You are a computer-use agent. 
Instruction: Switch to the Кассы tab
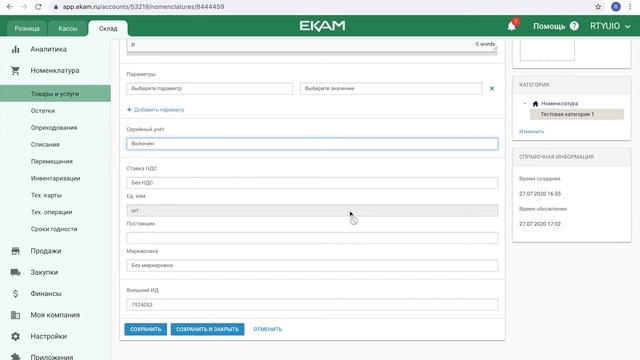pyautogui.click(x=67, y=28)
